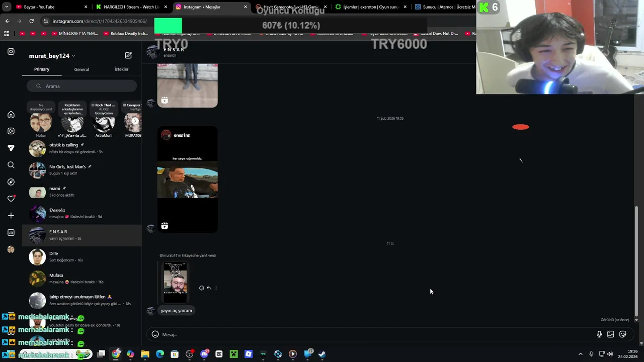Switch to the İşlemler exaroton browser tab
644x362 pixels.
[371, 7]
